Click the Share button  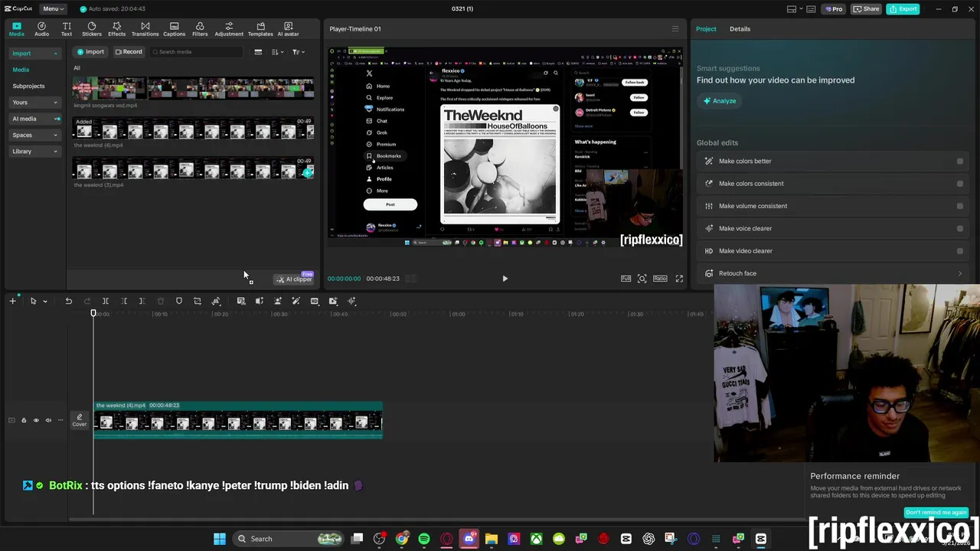[x=867, y=8]
